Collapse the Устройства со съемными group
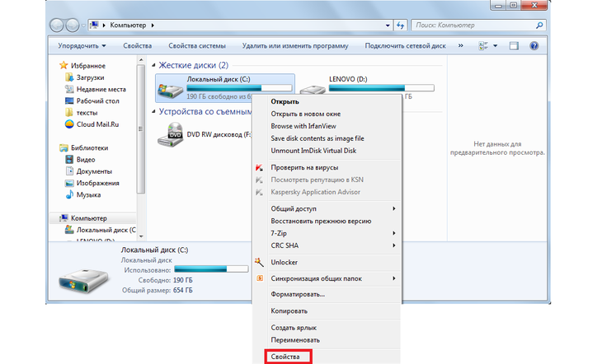This screenshot has width=602, height=364. coord(153,112)
